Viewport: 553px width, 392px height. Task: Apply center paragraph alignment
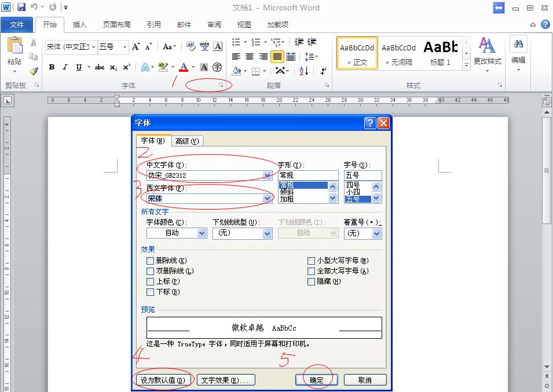[x=250, y=57]
